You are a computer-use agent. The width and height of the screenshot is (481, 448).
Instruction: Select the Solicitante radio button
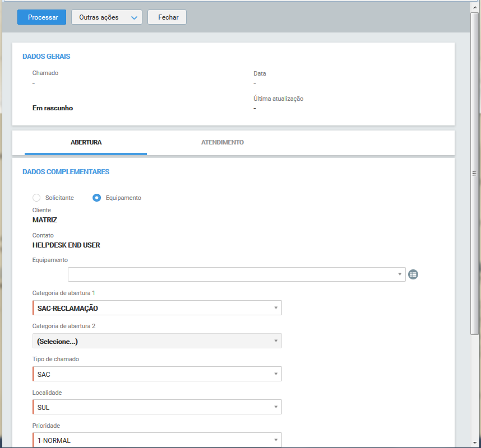coord(37,198)
